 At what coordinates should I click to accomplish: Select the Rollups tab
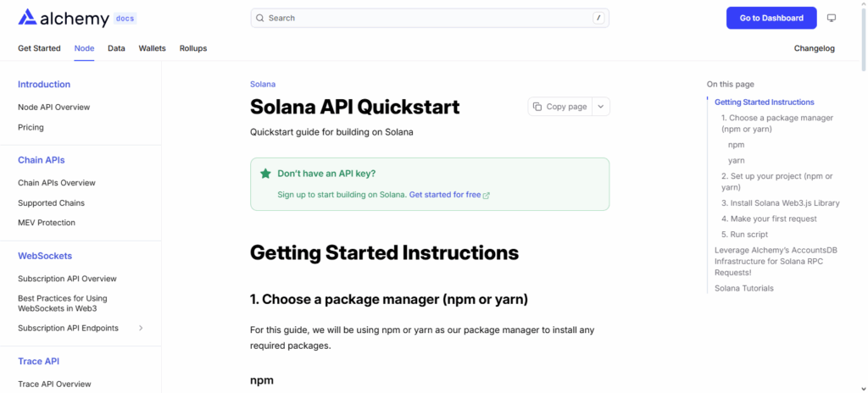193,48
